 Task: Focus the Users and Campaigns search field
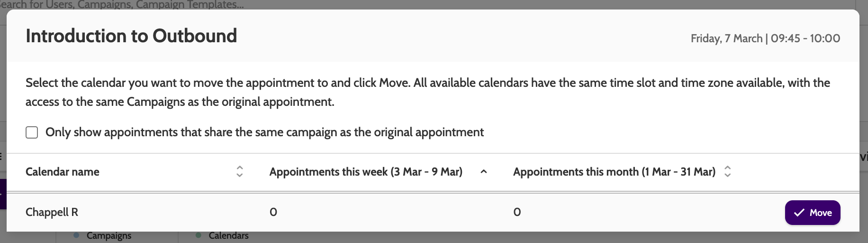click(123, 5)
